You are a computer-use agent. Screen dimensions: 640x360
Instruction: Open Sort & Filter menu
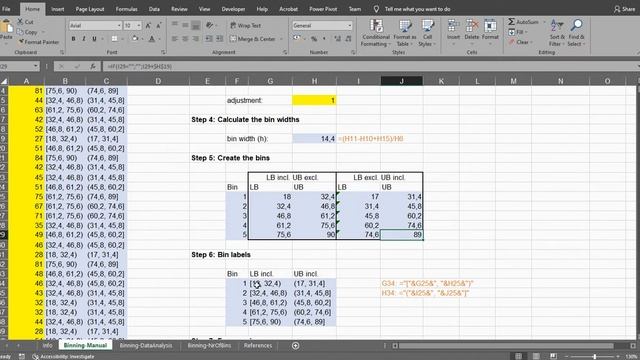click(557, 33)
